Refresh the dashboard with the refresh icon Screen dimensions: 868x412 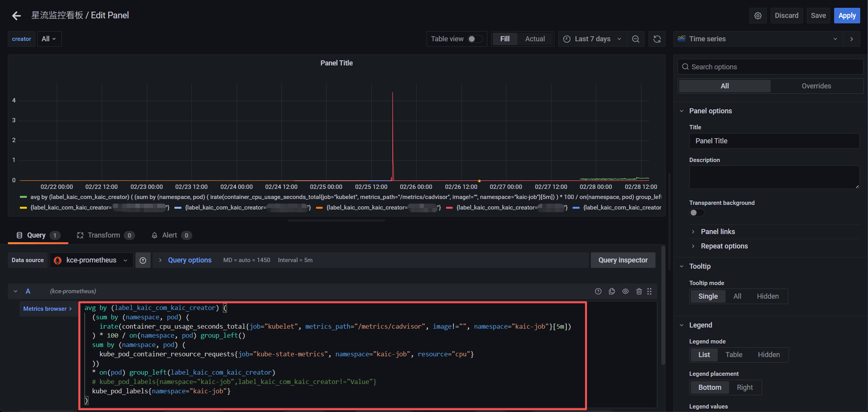click(657, 39)
